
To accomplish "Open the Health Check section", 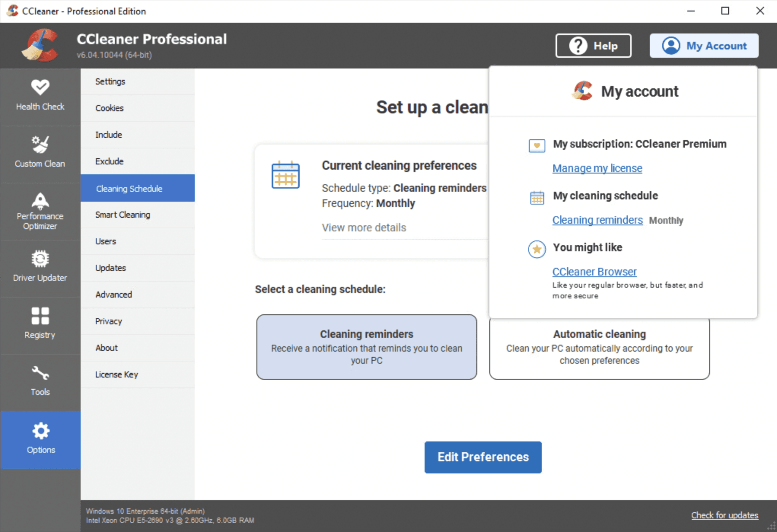I will (40, 95).
